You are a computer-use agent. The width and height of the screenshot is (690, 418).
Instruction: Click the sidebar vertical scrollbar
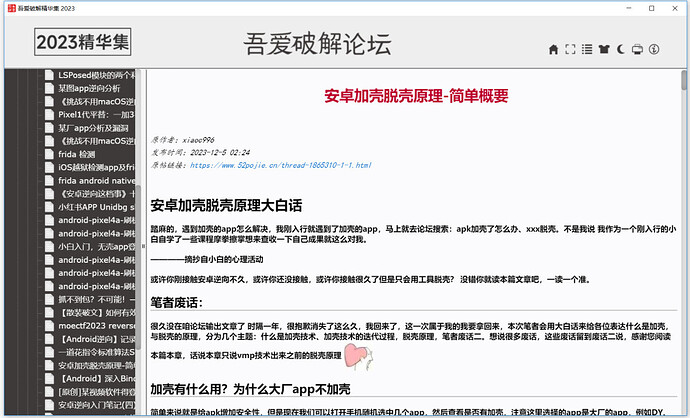click(139, 200)
